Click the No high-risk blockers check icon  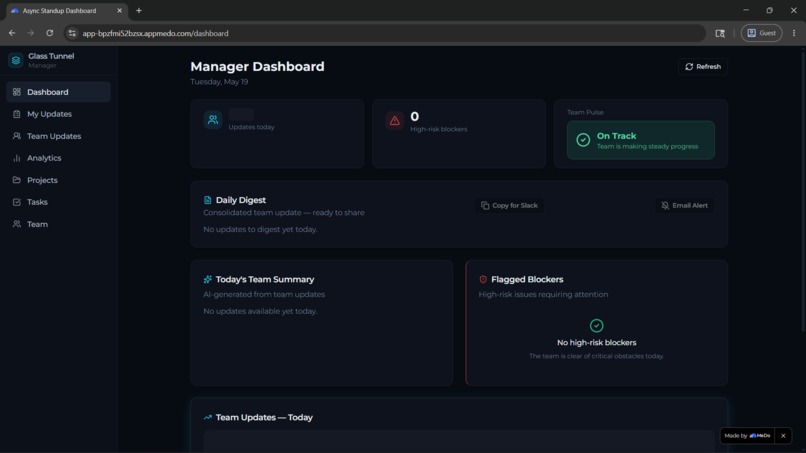[596, 325]
